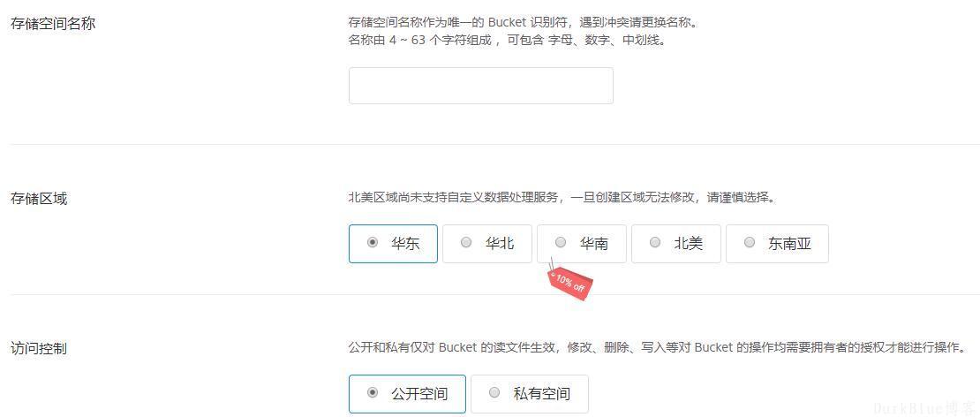Click the 东南亚 text label
This screenshot has width=980, height=417.
pyautogui.click(x=789, y=244)
